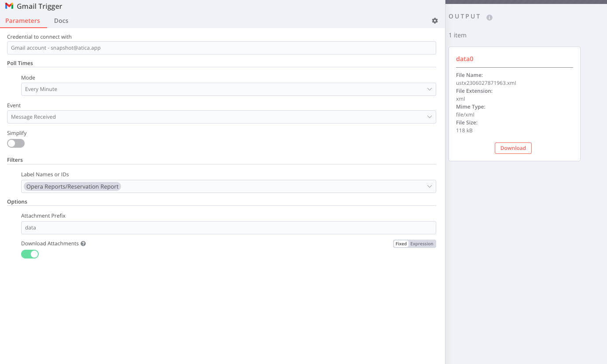Click the Attachment Prefix input field

point(228,228)
